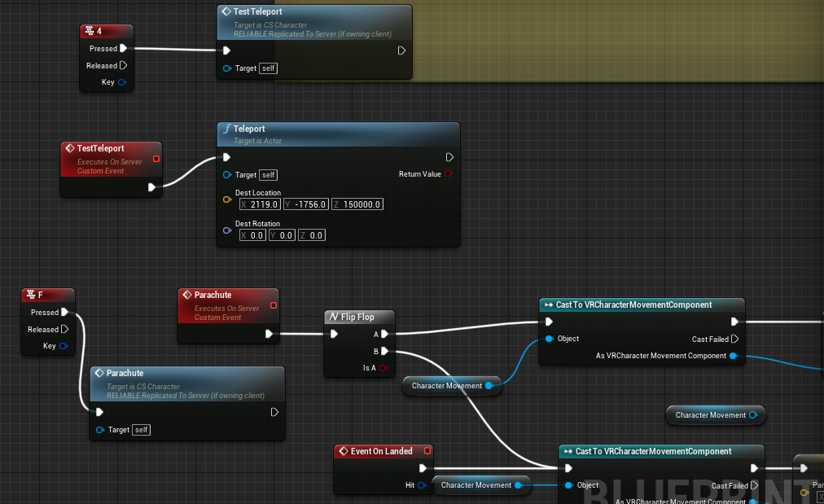
Task: Click the Dest Location X field showing 2119.0
Action: tap(261, 204)
